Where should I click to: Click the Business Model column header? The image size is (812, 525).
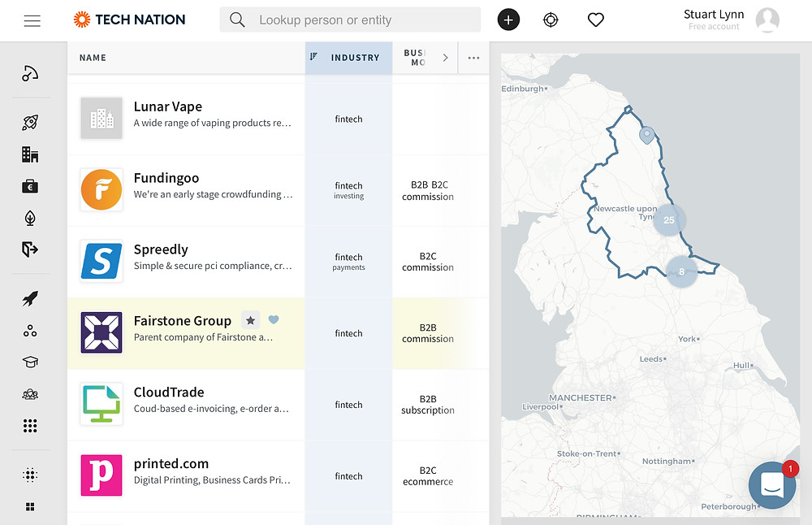pos(415,58)
